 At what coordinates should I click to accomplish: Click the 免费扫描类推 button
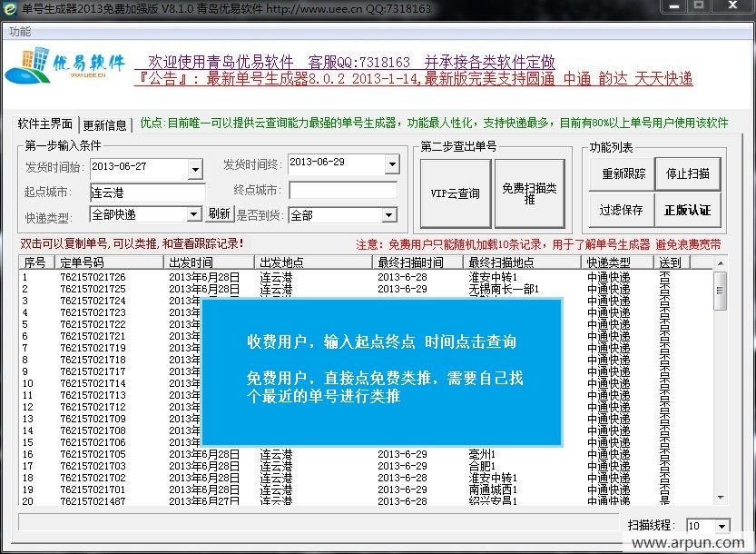pyautogui.click(x=530, y=193)
